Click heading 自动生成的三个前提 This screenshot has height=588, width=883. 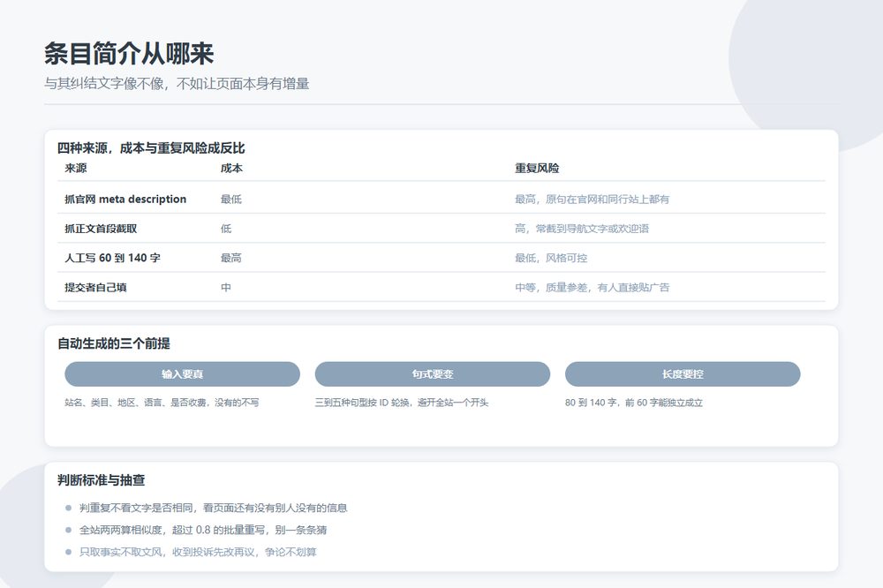[114, 343]
